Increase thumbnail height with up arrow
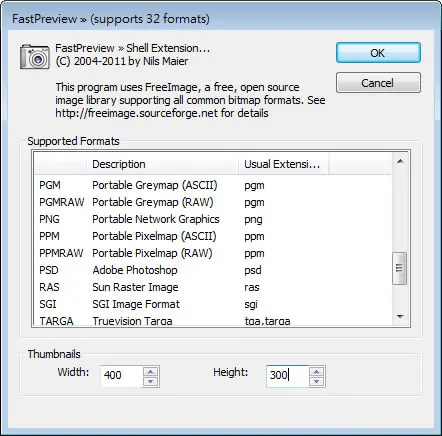 click(x=316, y=372)
